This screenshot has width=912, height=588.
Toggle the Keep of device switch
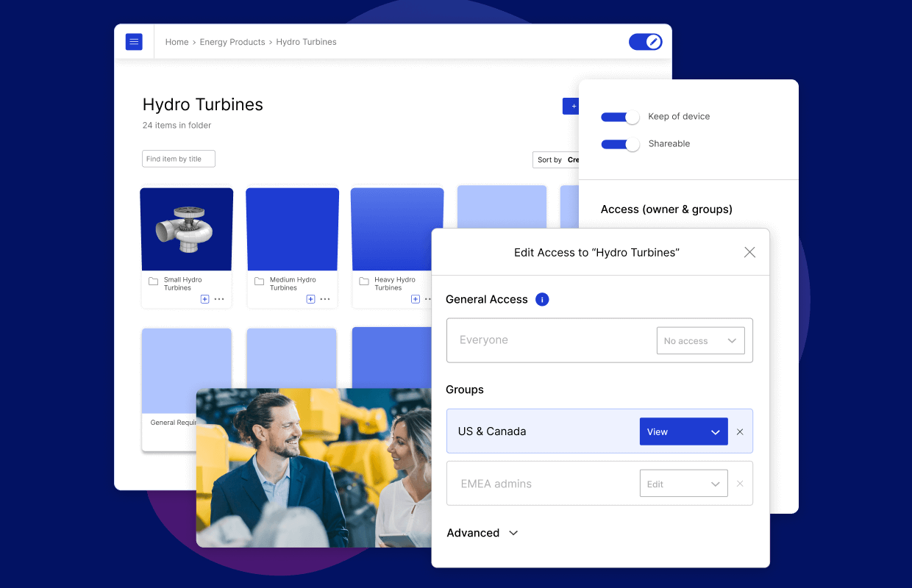click(x=620, y=117)
